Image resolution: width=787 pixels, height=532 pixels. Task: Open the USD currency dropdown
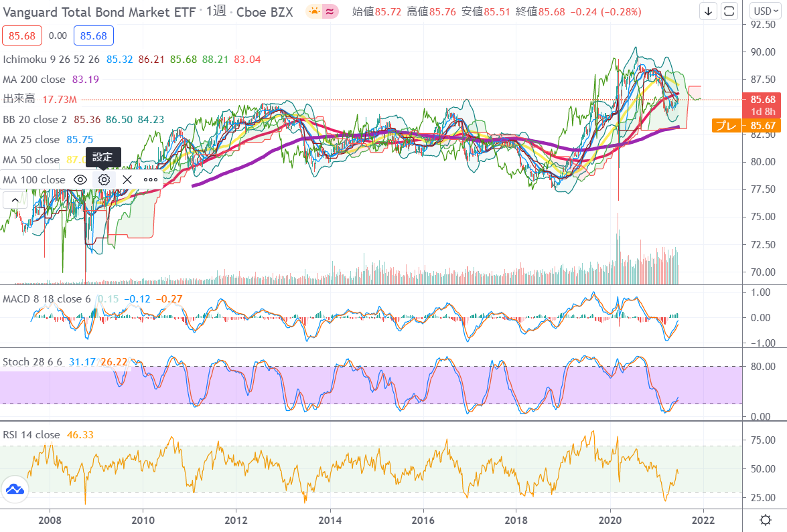(766, 11)
